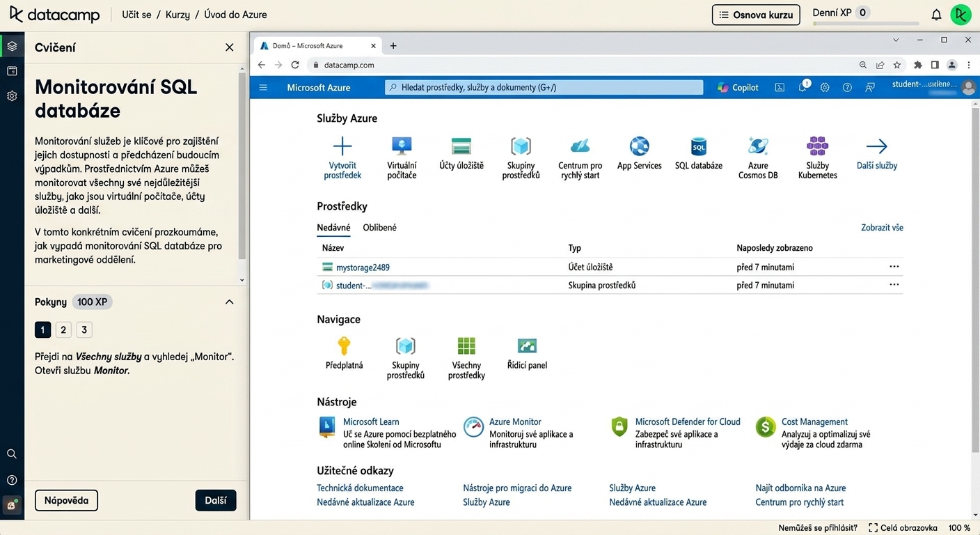The width and height of the screenshot is (980, 535).
Task: Open the Cost Management link
Action: [814, 422]
